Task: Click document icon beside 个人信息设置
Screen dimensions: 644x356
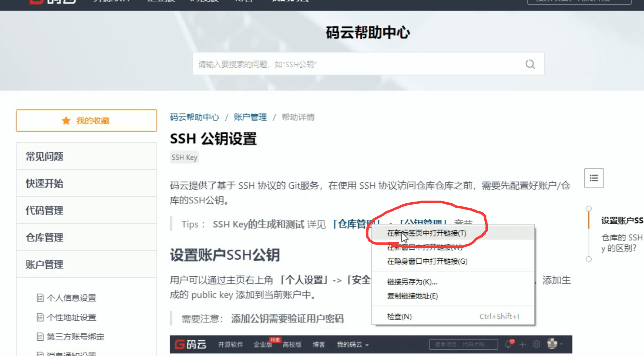Action: tap(40, 298)
